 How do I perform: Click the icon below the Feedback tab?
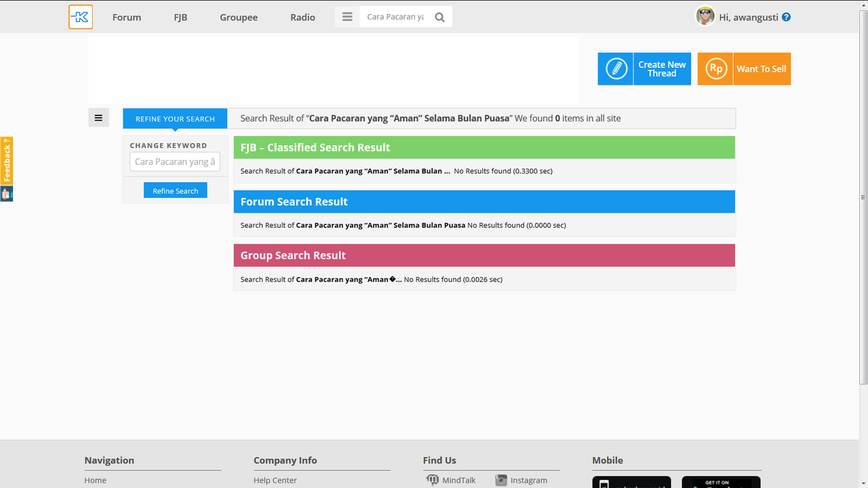(x=7, y=194)
